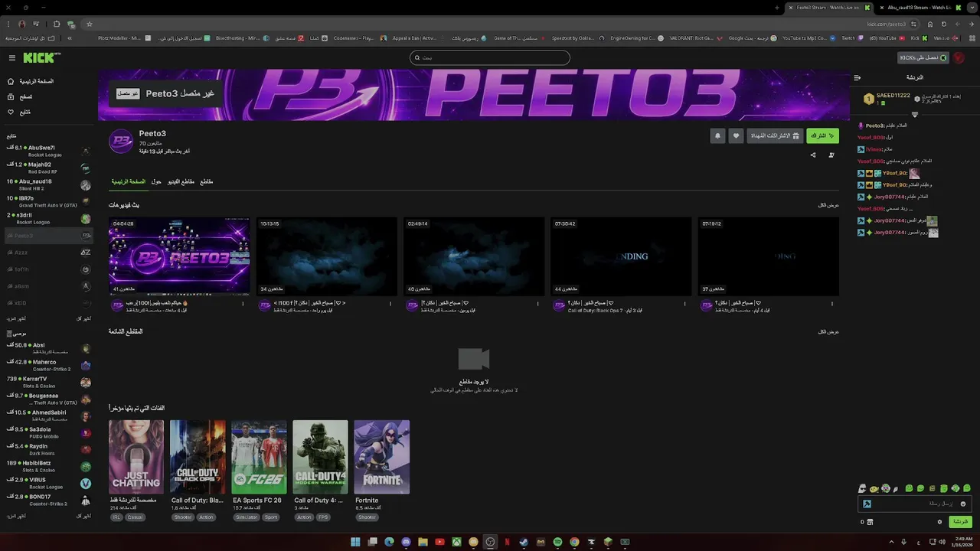This screenshot has height=551, width=980.
Task: Open options menu for the 07:30:42 video
Action: [x=684, y=304]
